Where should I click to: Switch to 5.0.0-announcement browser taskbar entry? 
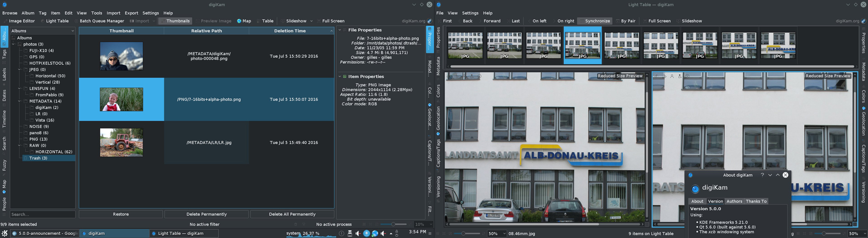pyautogui.click(x=44, y=233)
